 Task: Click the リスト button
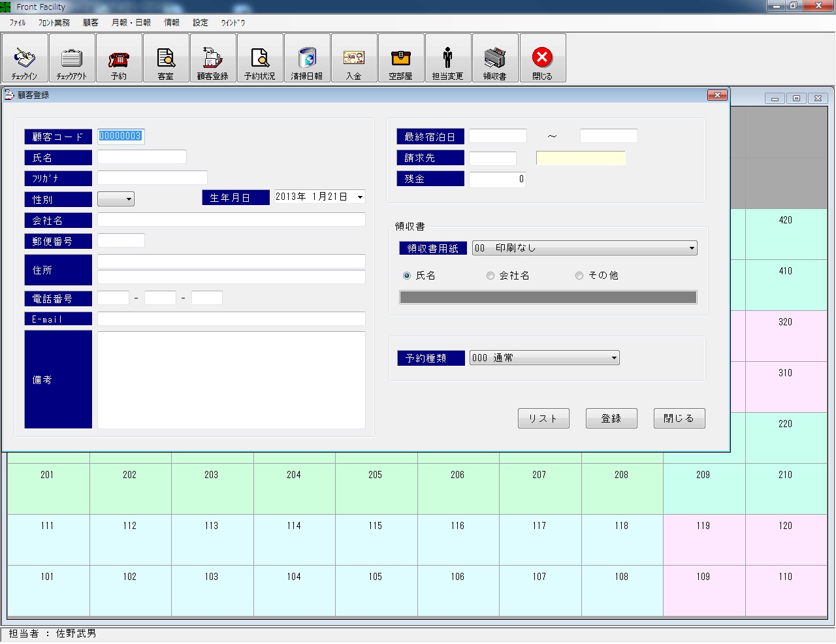543,419
